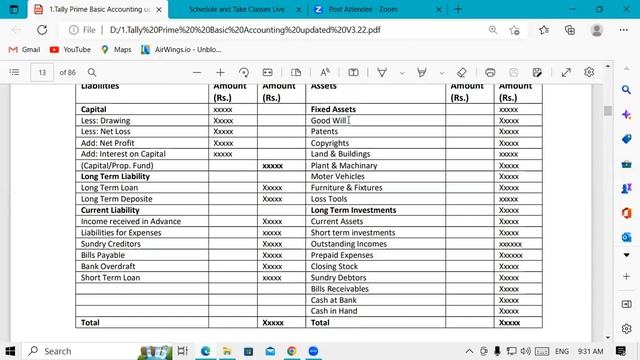Open browser zoom magnifier in address bar
The width and height of the screenshot is (640, 360).
(x=493, y=30)
